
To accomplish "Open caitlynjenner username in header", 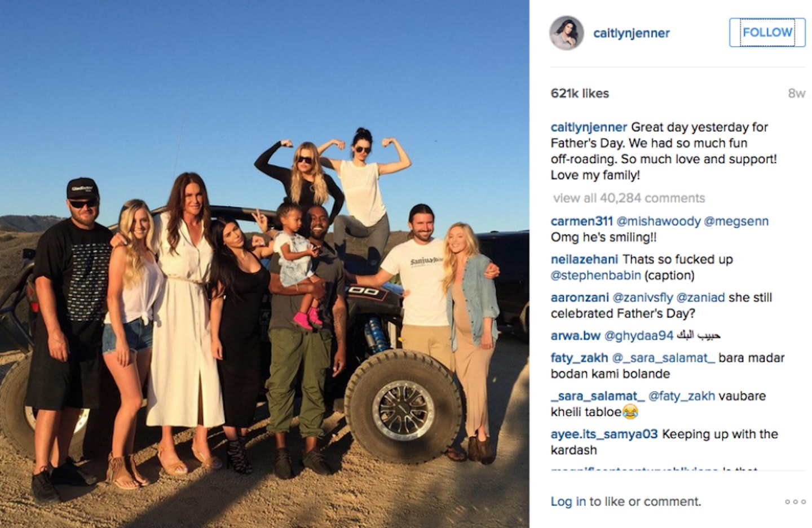I will tap(631, 33).
